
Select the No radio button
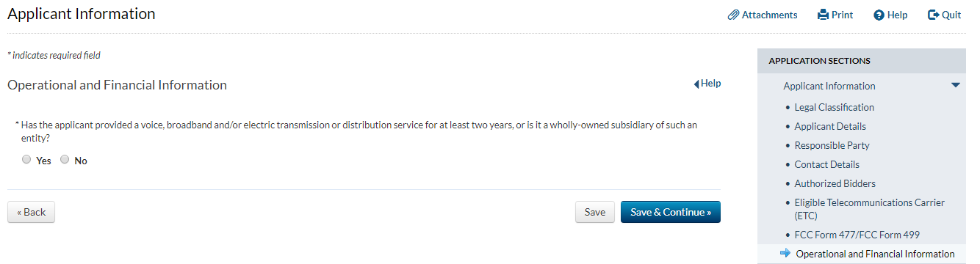point(65,159)
